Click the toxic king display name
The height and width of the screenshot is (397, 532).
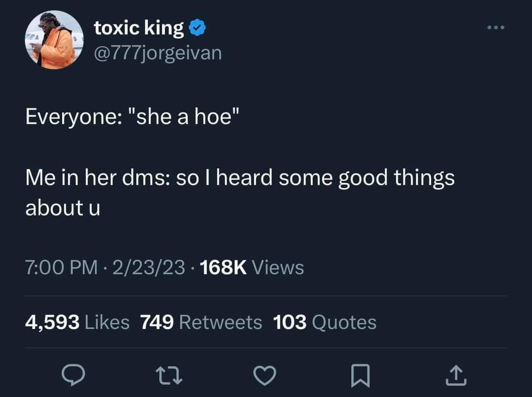139,28
